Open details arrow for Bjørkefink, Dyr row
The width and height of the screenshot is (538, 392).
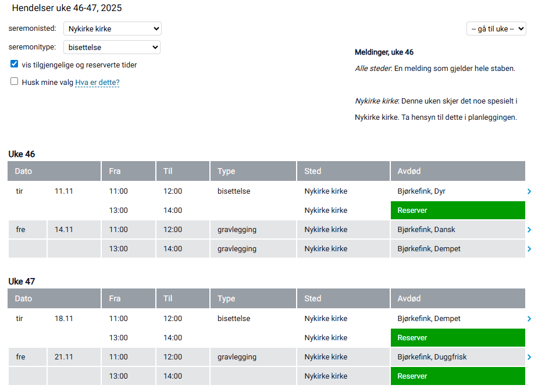[529, 191]
